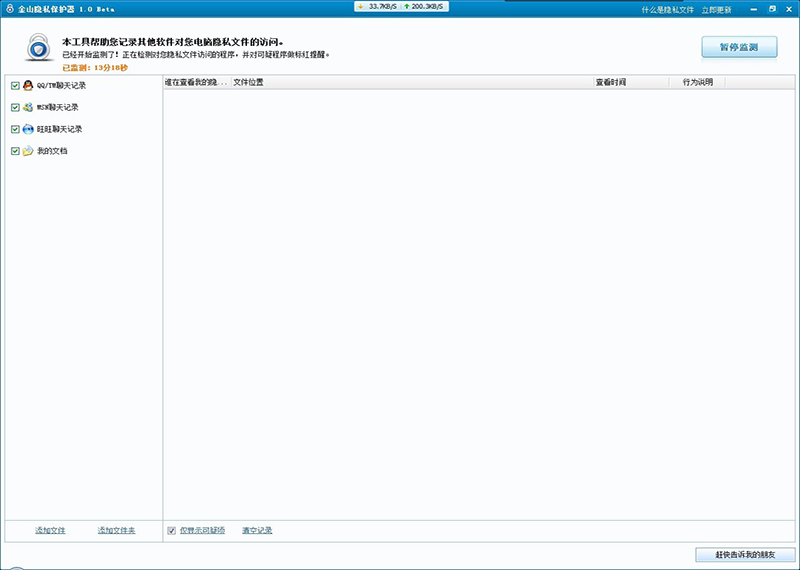Image resolution: width=800 pixels, height=570 pixels.
Task: Click the 200.3KB/S upload speed text
Action: pos(428,7)
